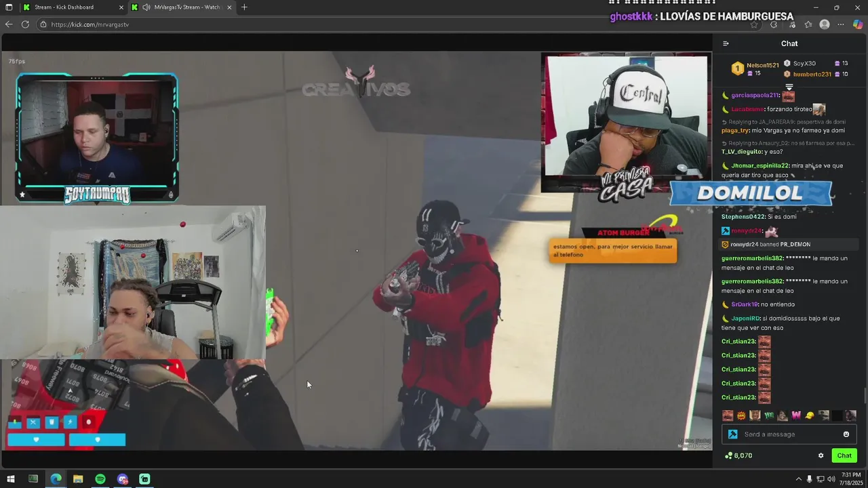This screenshot has width=868, height=488.
Task: Open the emote picker smiley icon
Action: [x=846, y=434]
